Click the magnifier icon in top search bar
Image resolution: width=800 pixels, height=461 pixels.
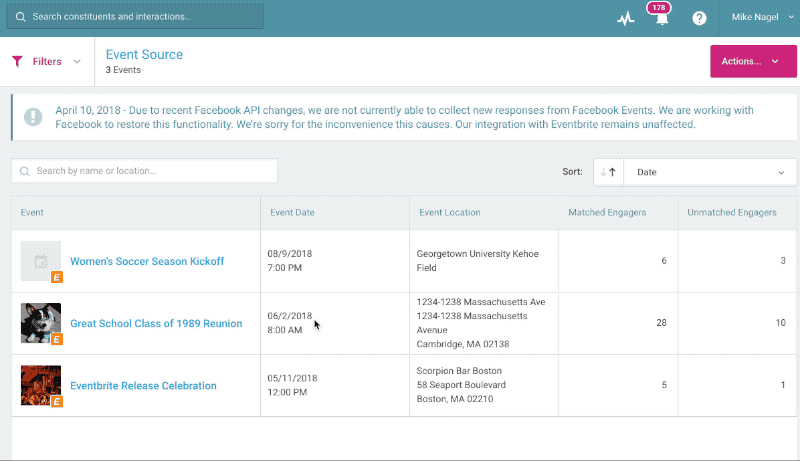(21, 17)
